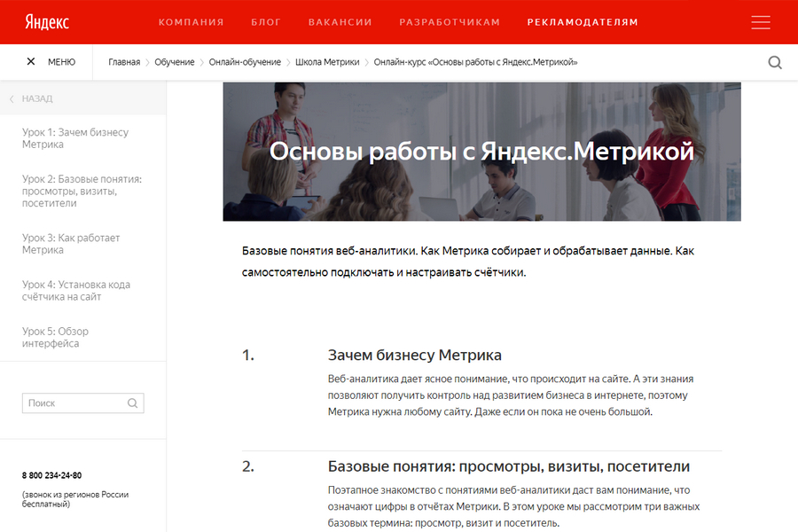The width and height of the screenshot is (798, 532).
Task: Click the Главная breadcrumb link
Action: [x=124, y=62]
